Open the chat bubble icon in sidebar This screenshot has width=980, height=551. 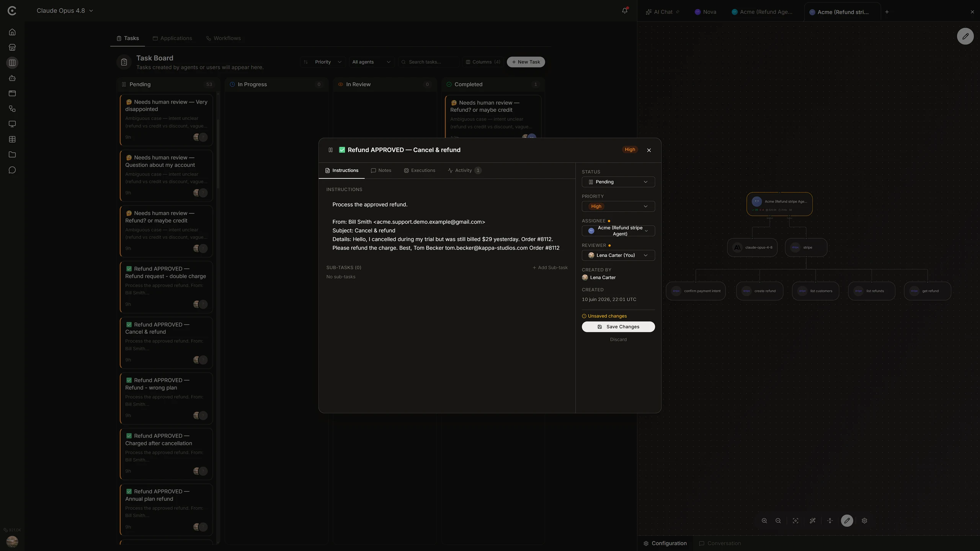12,170
